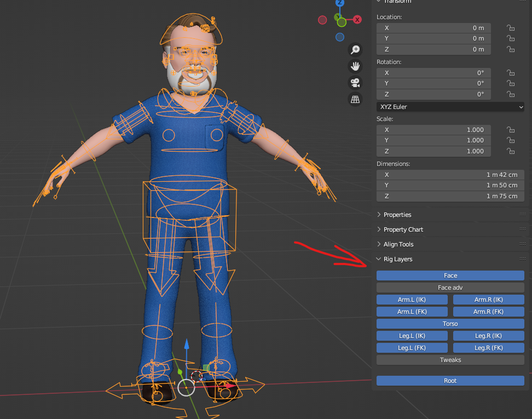
Task: Enable the Face adv rig layer
Action: click(x=450, y=288)
